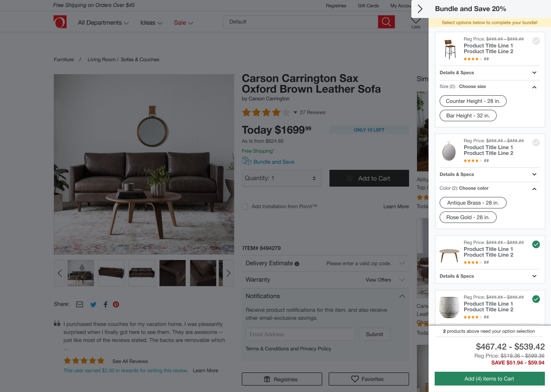Share on Pinterest icon
Screen dimensions: 551x392
pyautogui.click(x=116, y=304)
